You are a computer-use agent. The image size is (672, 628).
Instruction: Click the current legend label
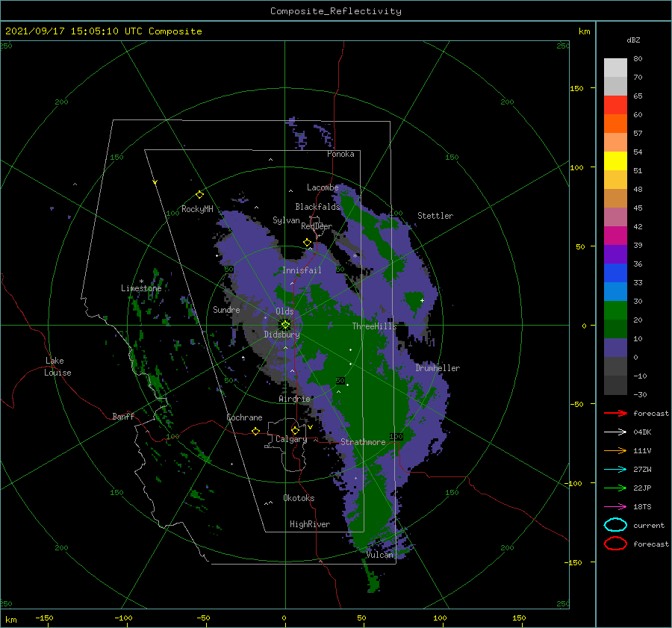coord(649,525)
